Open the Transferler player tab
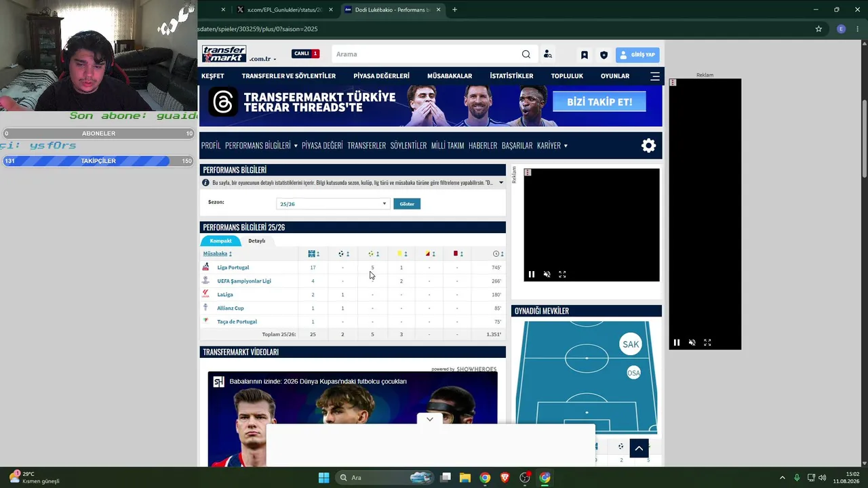 point(366,146)
